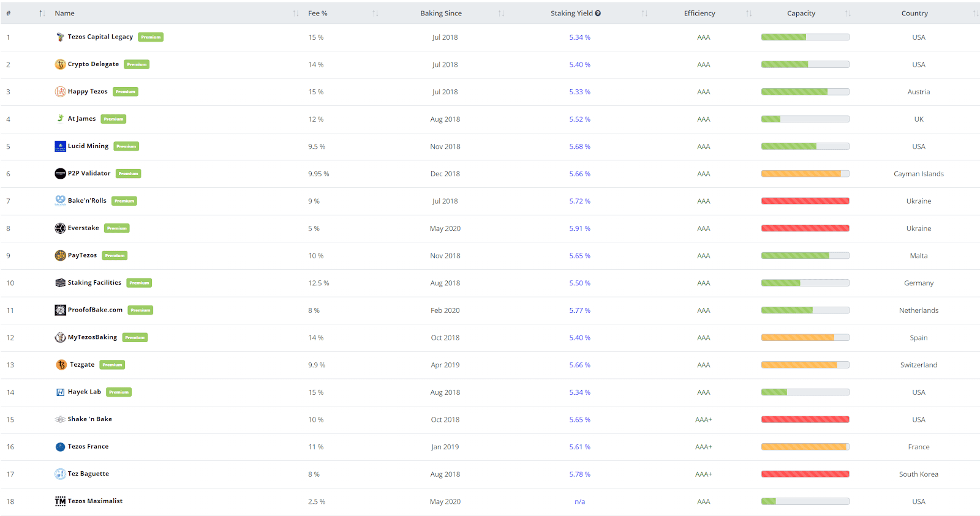Sort by Efficiency column arrows
Viewport: 980px width, 516px height.
[748, 13]
